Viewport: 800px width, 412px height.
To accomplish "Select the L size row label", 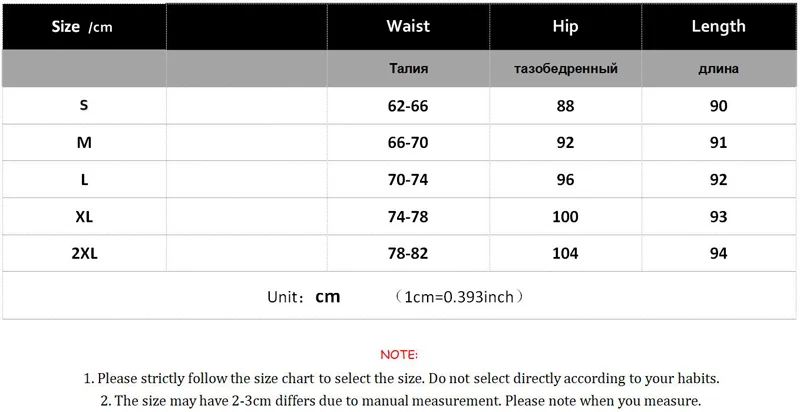I will [x=84, y=180].
